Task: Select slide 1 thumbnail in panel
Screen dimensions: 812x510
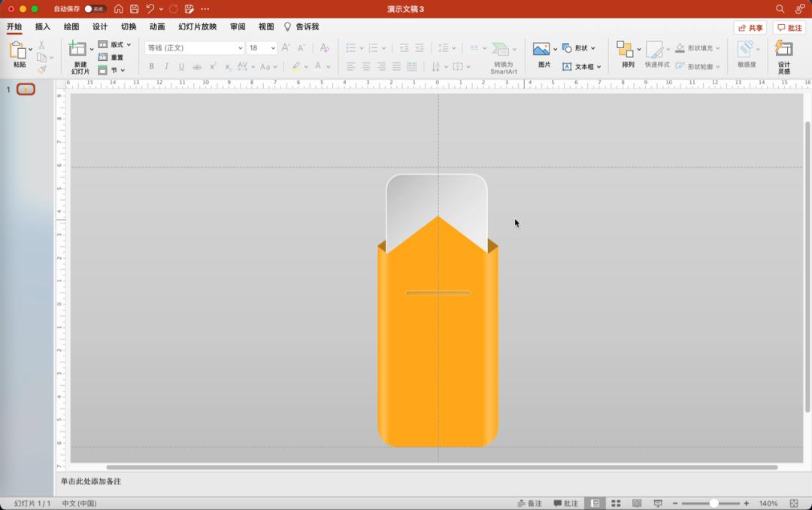Action: [26, 90]
